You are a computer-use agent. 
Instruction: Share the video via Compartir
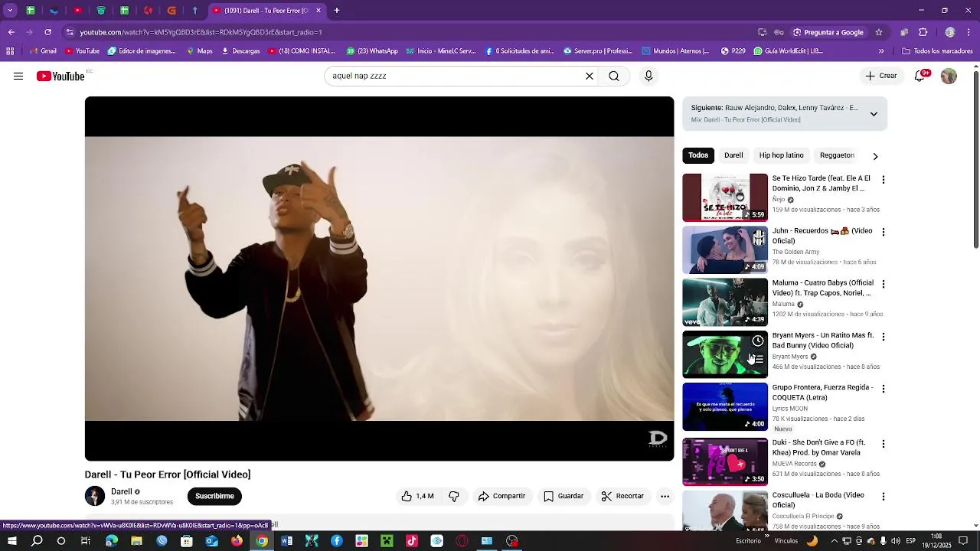click(501, 496)
